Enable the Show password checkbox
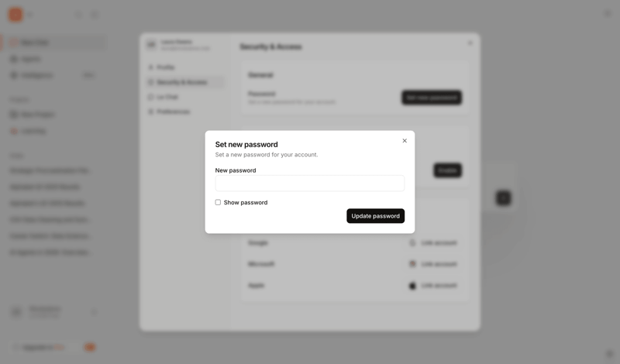The height and width of the screenshot is (364, 620). 219,202
